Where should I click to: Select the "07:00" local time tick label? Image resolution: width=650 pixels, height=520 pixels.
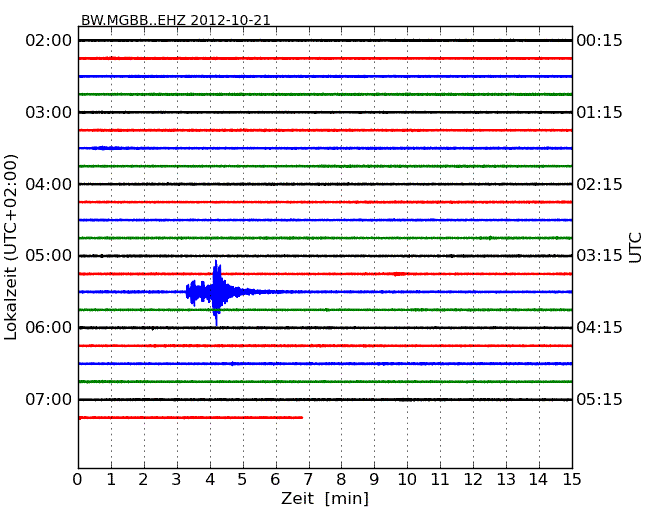point(49,399)
